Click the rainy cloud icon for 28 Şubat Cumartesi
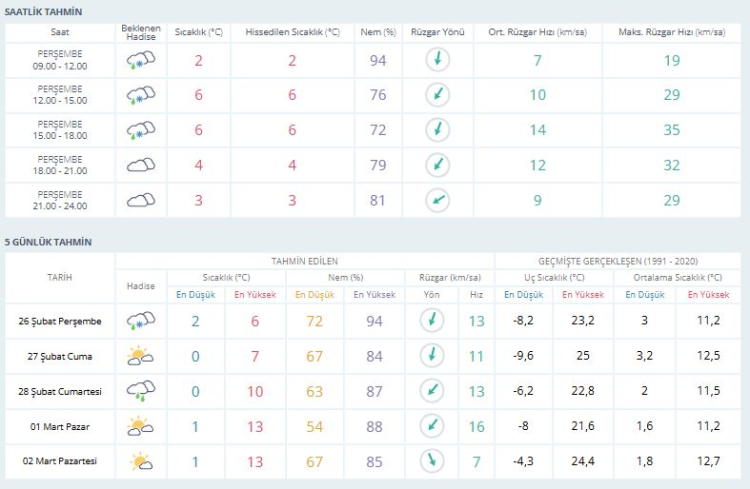Screen dimensions: 750x489 tap(140, 391)
